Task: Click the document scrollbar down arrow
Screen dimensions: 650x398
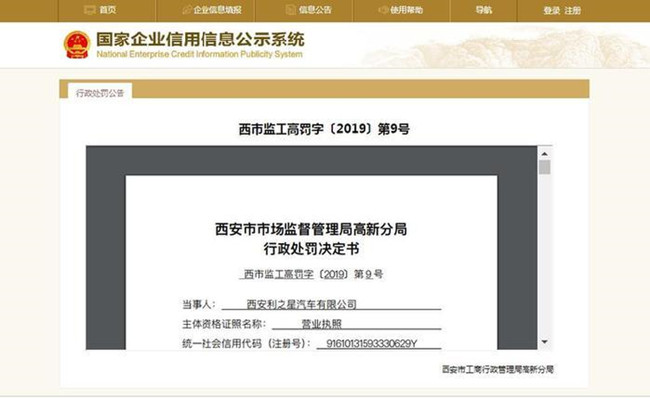Action: [x=545, y=342]
